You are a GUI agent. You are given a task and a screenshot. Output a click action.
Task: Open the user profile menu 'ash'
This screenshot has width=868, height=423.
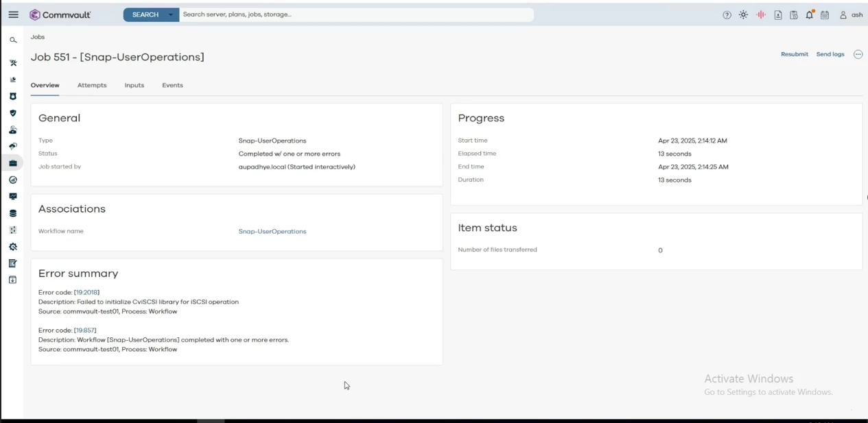(x=851, y=15)
